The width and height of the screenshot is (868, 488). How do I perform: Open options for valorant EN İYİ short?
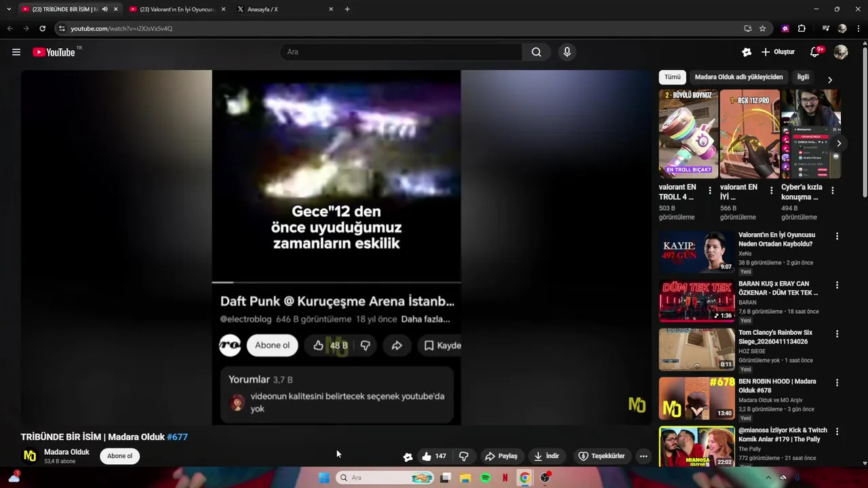[771, 191]
